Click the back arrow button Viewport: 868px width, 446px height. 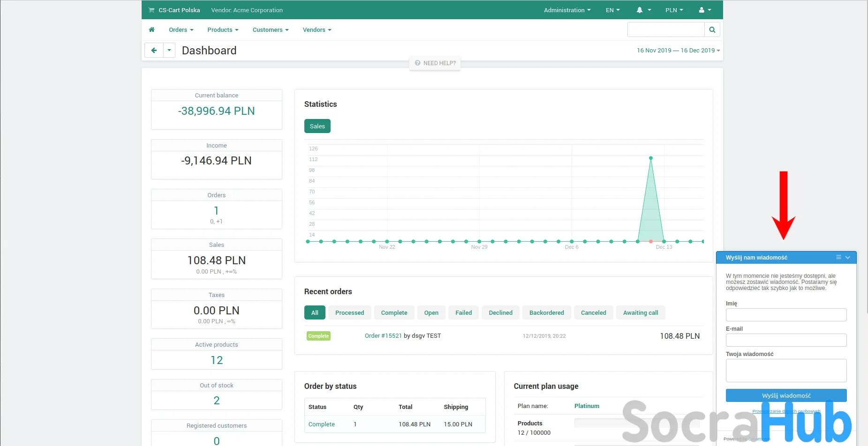click(154, 50)
